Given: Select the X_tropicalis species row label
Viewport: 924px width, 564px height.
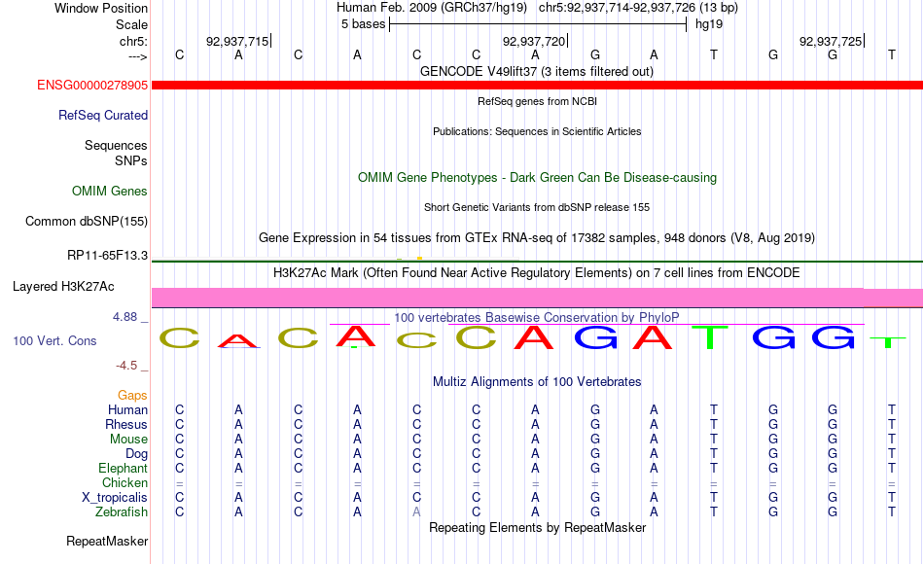Looking at the screenshot, I should coord(115,498).
